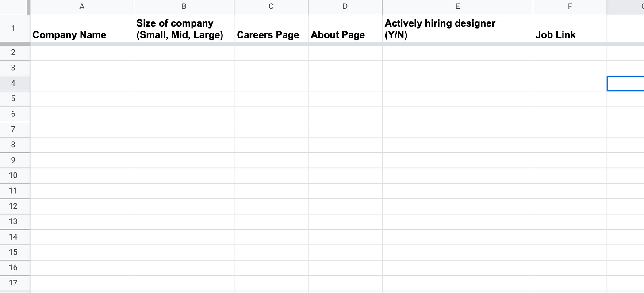Select column F via its header

[x=570, y=7]
